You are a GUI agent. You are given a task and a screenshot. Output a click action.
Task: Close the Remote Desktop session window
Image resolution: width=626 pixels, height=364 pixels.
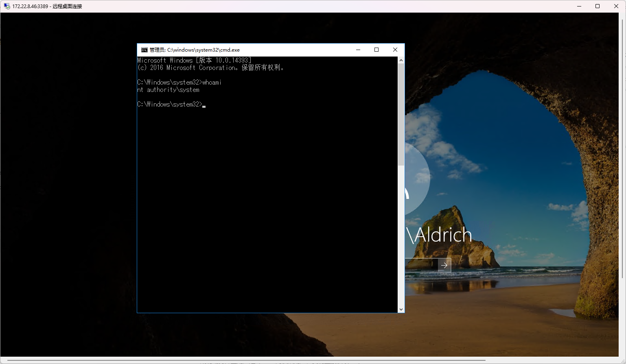(x=616, y=6)
